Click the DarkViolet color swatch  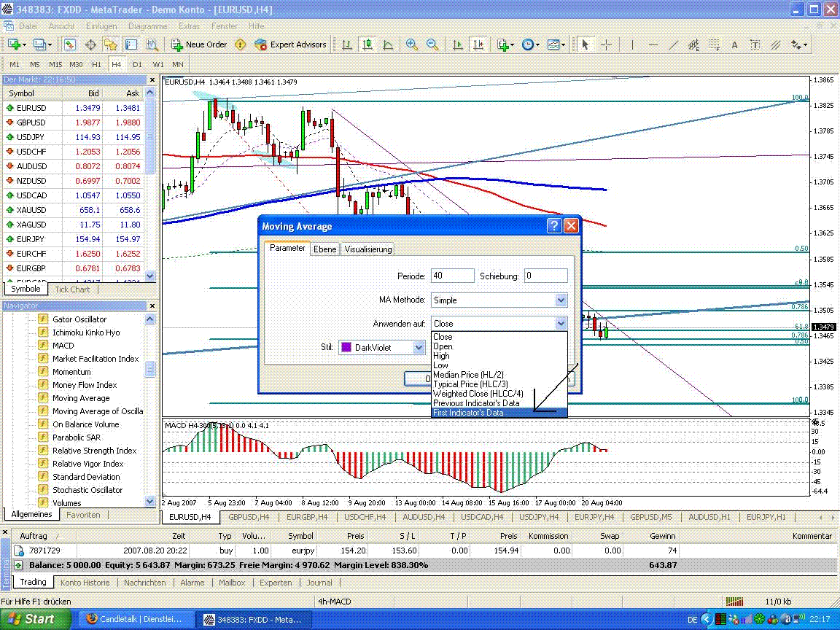point(346,348)
